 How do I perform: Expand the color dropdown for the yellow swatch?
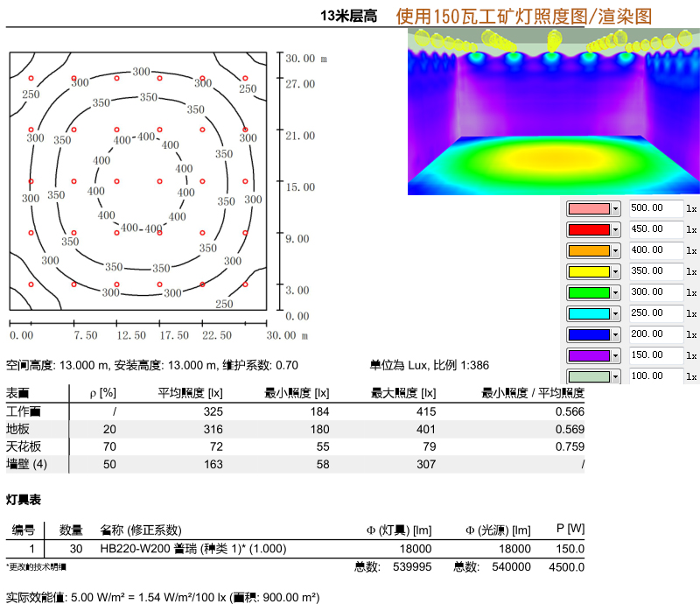[615, 271]
